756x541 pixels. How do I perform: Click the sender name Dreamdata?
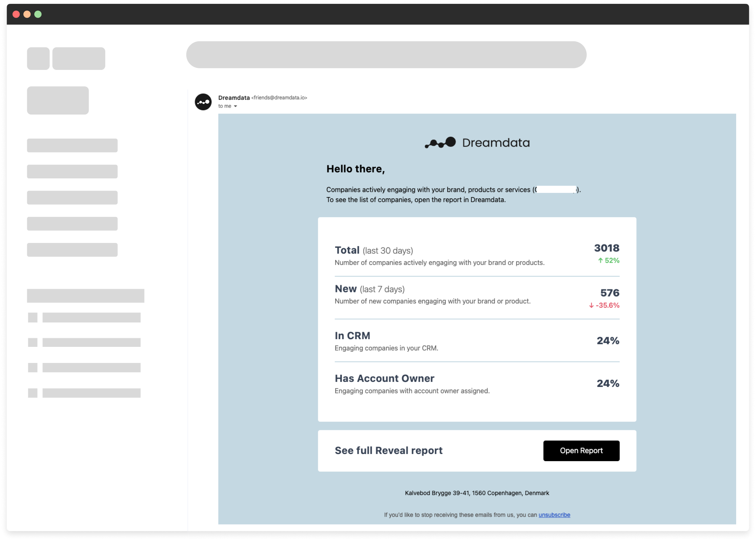tap(234, 98)
